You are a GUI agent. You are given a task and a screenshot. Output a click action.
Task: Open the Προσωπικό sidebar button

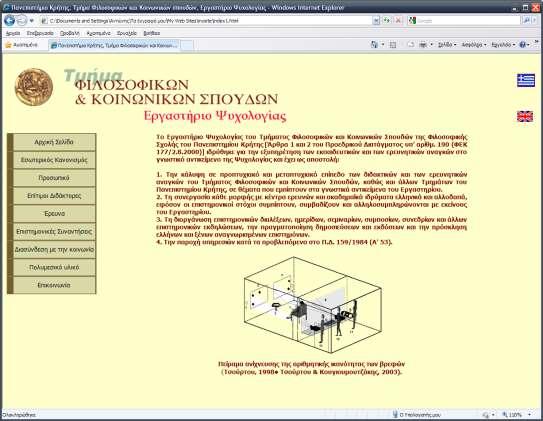(54, 178)
